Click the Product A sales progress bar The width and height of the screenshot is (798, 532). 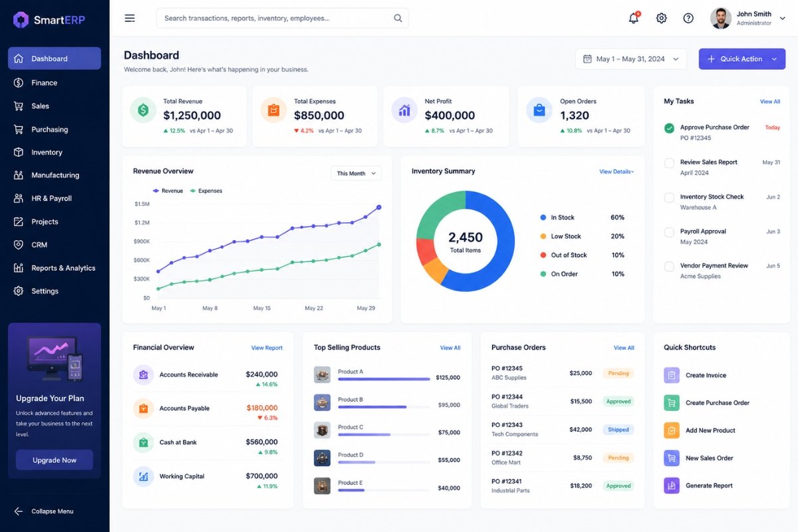[384, 379]
